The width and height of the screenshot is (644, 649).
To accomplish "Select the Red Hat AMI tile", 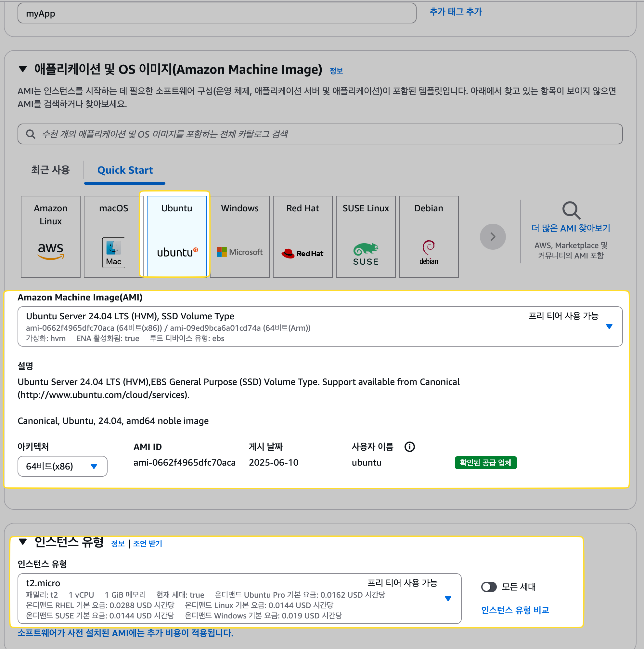I will (303, 236).
